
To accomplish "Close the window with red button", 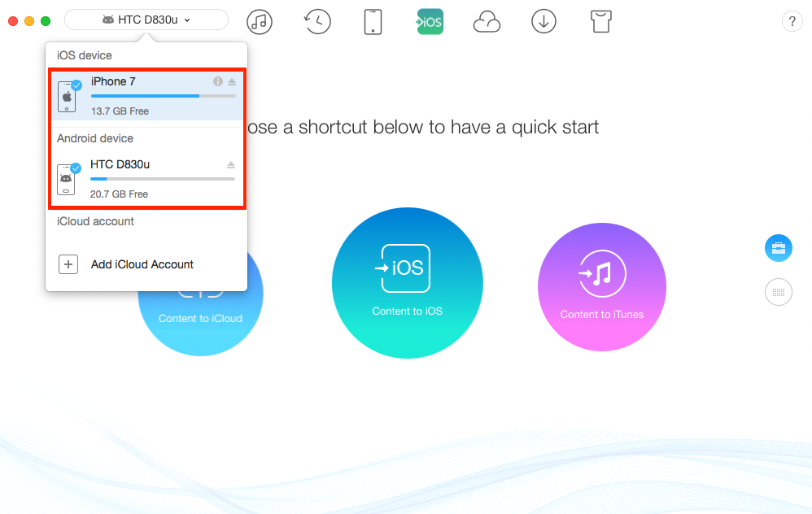I will (x=14, y=20).
